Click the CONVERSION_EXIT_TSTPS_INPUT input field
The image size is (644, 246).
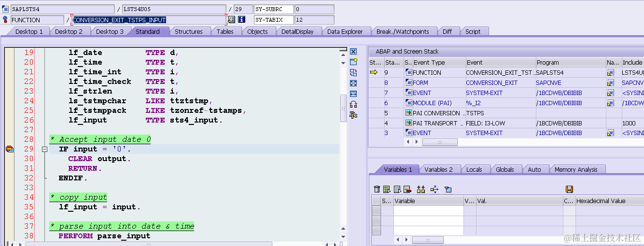149,20
